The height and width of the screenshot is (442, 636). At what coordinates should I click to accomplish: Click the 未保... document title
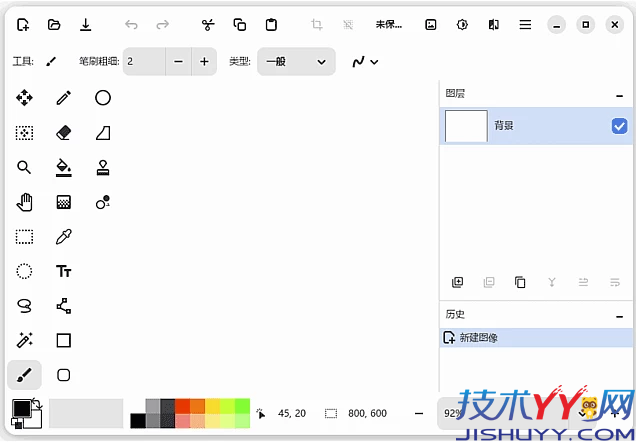(x=389, y=25)
